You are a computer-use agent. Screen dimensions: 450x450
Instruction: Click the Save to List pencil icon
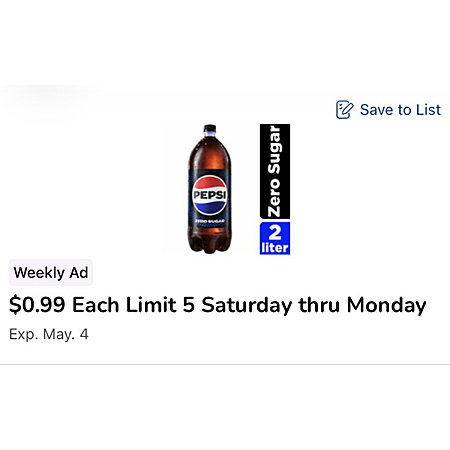pyautogui.click(x=344, y=110)
